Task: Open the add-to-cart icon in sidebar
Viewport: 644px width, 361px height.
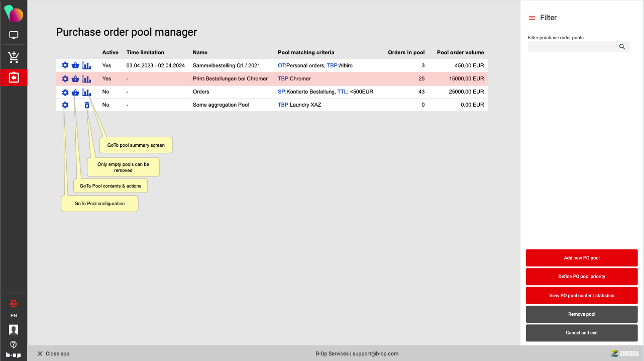Action: pyautogui.click(x=14, y=57)
